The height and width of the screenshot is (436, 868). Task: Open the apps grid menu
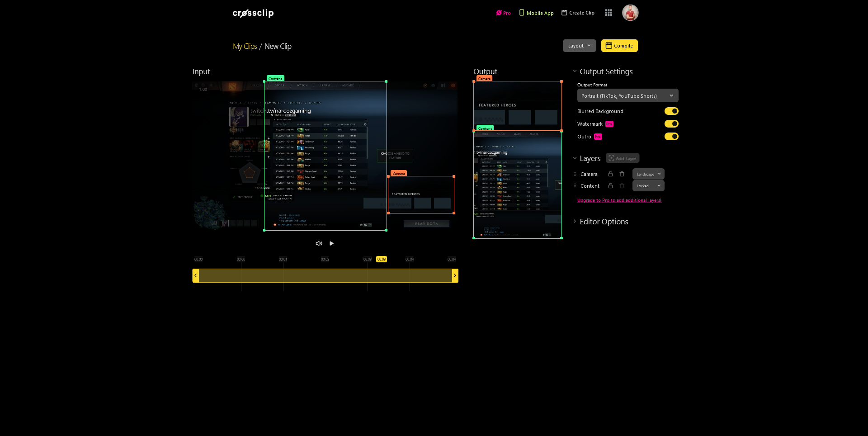pyautogui.click(x=609, y=13)
